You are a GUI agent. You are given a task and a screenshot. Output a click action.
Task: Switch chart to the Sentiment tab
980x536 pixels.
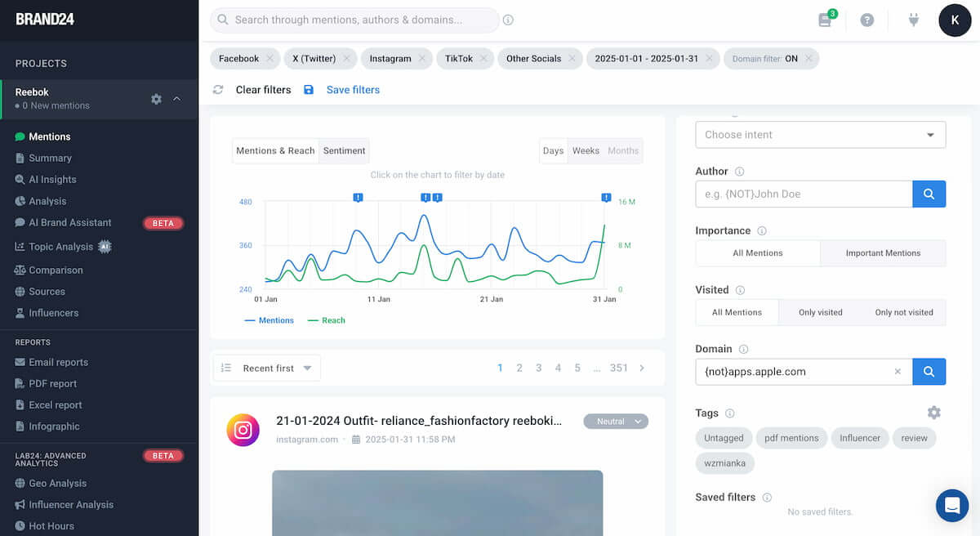344,150
